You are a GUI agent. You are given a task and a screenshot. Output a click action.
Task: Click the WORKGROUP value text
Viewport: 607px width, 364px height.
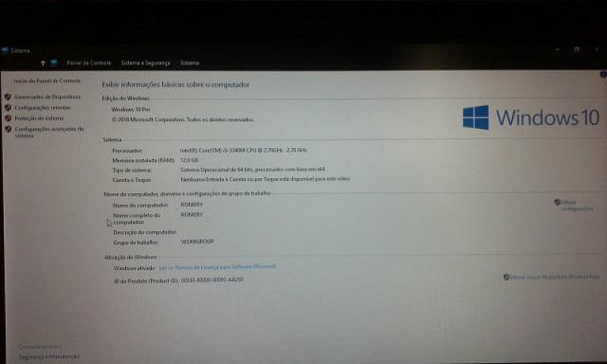pos(197,242)
